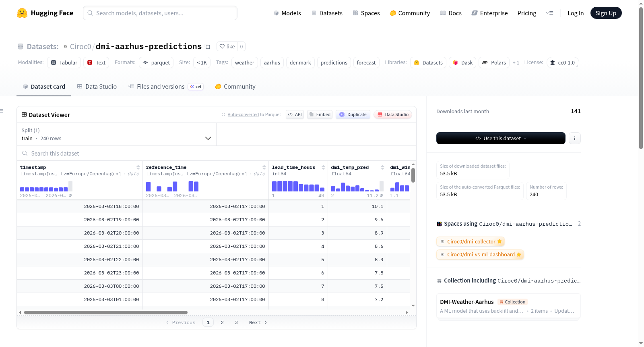The image size is (644, 347).
Task: Open the Use this dataset dropdown
Action: click(x=501, y=138)
